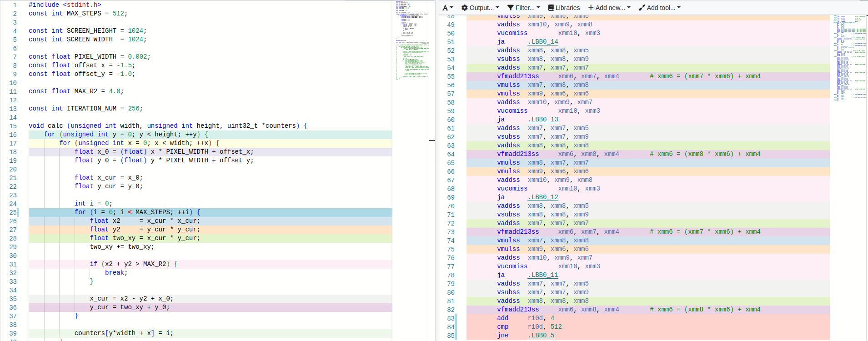Click the 'for (unsigned int x' loop line
This screenshot has height=341, width=868.
click(x=140, y=143)
